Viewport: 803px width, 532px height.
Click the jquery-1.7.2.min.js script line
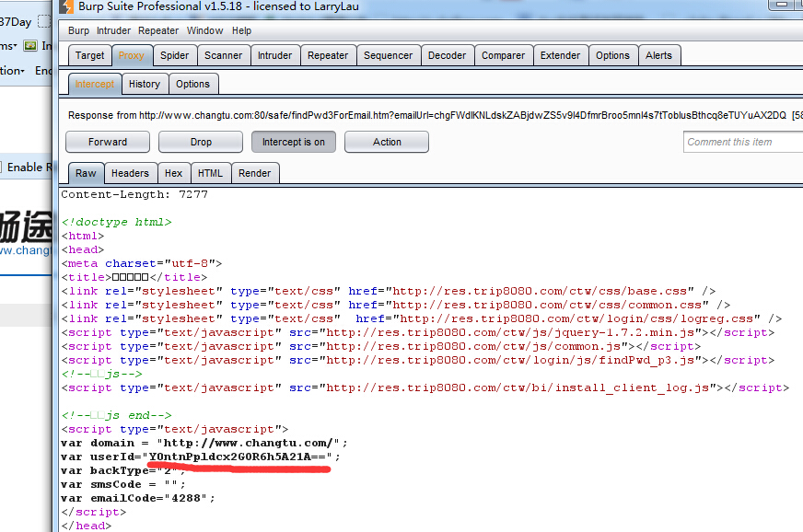(x=418, y=333)
